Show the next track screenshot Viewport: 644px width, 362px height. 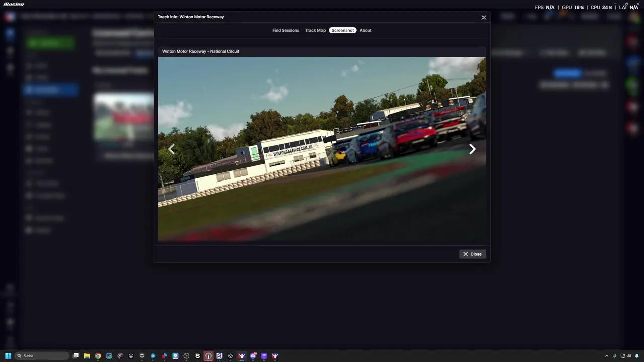[472, 149]
